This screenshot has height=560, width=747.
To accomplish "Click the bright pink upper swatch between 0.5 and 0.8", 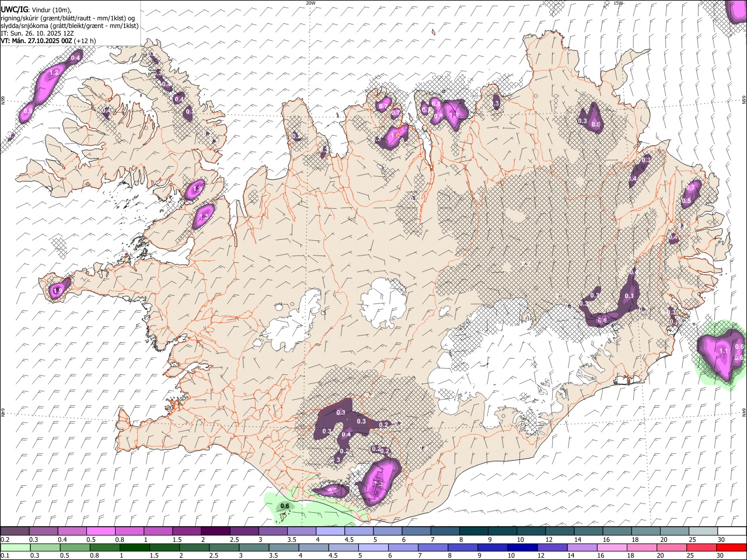I will tap(100, 531).
